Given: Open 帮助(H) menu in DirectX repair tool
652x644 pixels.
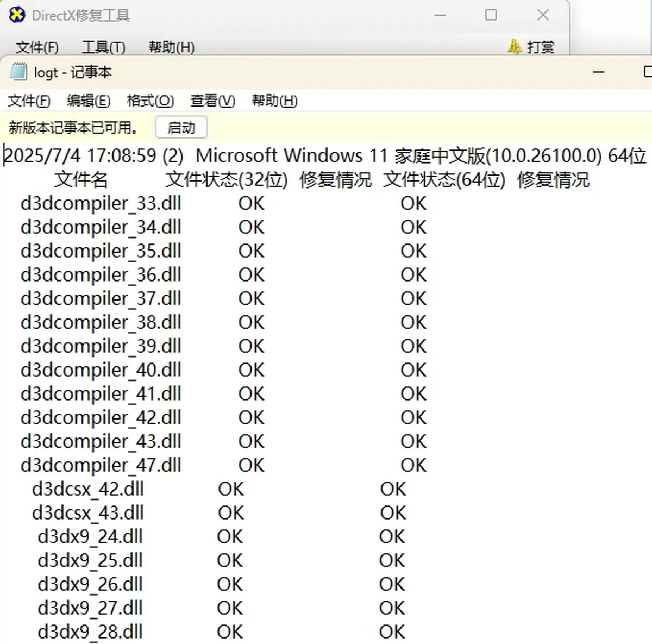Looking at the screenshot, I should point(172,47).
